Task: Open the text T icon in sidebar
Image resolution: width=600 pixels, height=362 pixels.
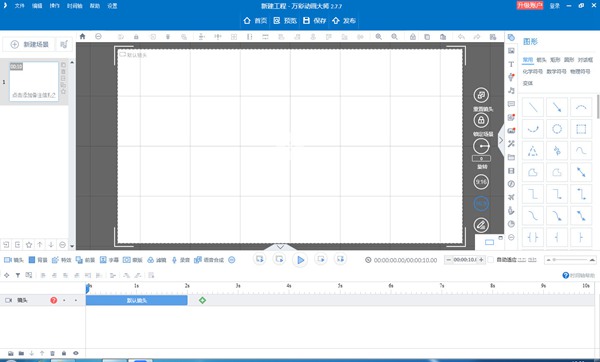Action: [511, 64]
